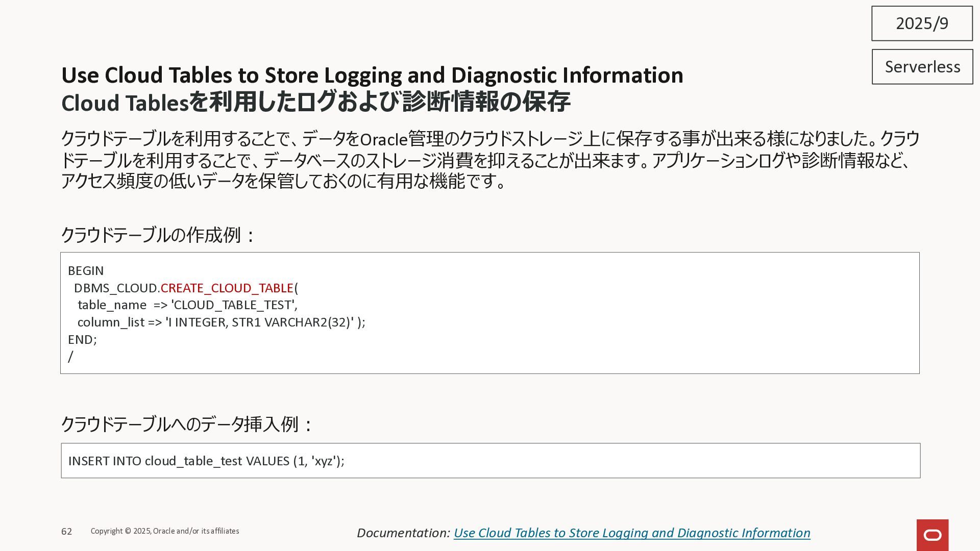980x551 pixels.
Task: Click the 2025/9 date box
Action: point(921,23)
